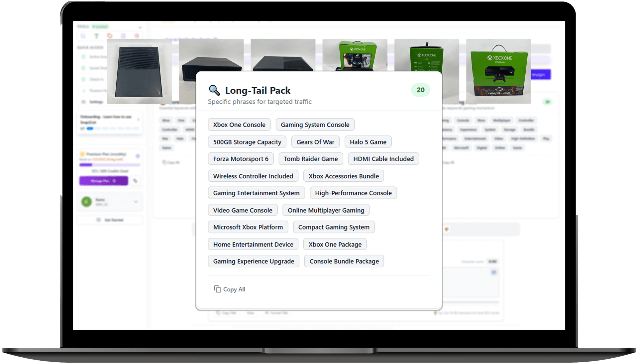This screenshot has width=638, height=364.
Task: Select the orange tag tool icon
Action: click(x=110, y=36)
